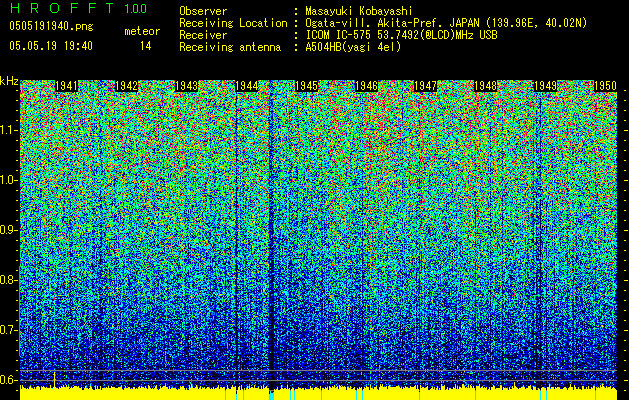Click the Receiving Location label
Viewport: 629px width, 400px height.
pos(233,23)
